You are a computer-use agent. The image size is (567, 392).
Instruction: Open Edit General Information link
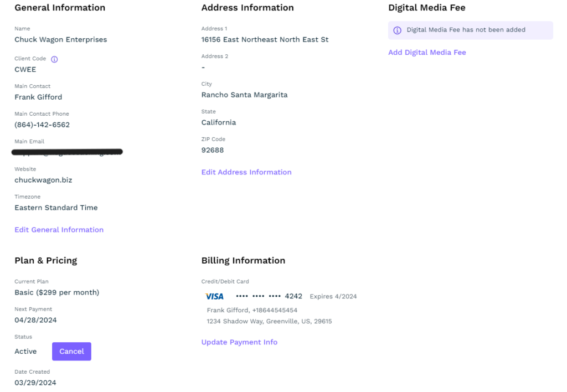(x=59, y=230)
